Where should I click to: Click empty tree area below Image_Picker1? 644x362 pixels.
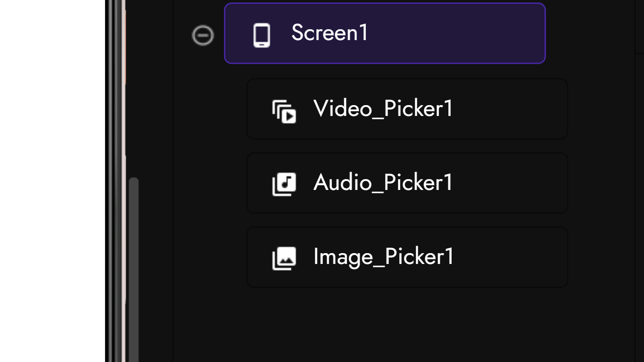[405, 325]
